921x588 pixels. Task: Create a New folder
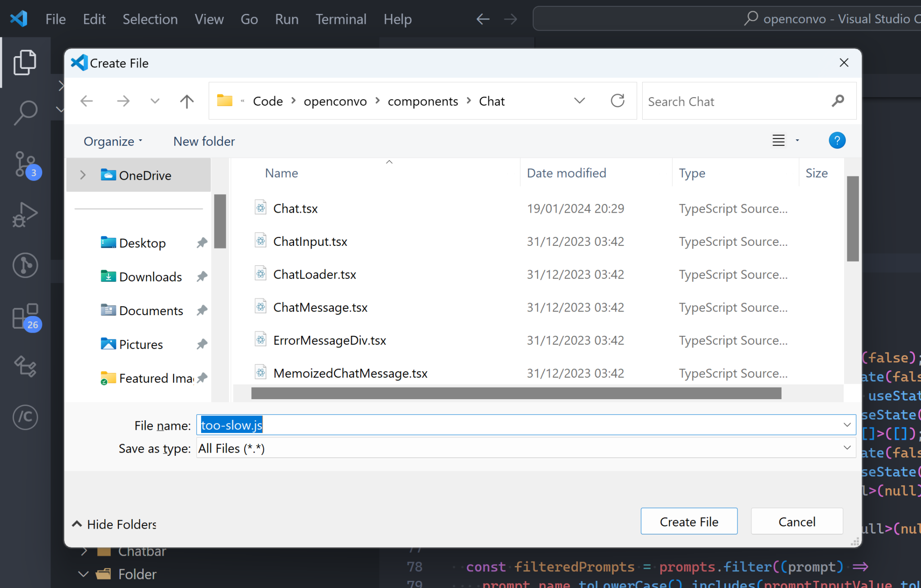[x=204, y=141]
